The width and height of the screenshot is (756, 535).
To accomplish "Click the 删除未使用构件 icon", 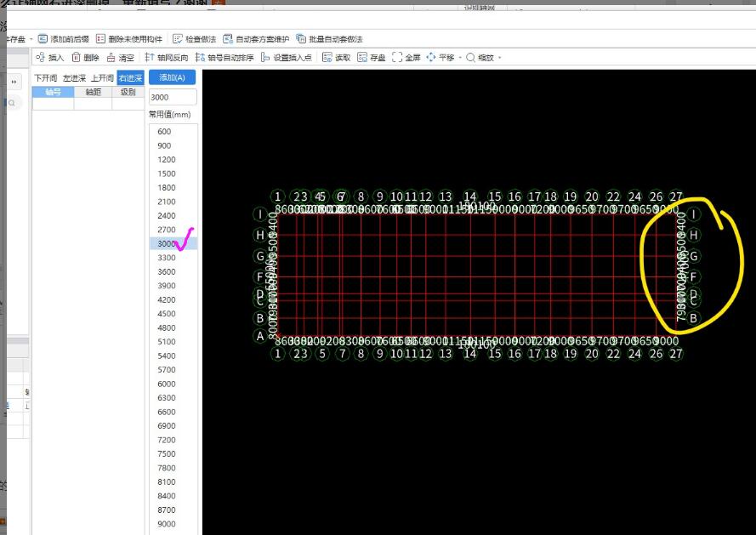I will (x=100, y=39).
